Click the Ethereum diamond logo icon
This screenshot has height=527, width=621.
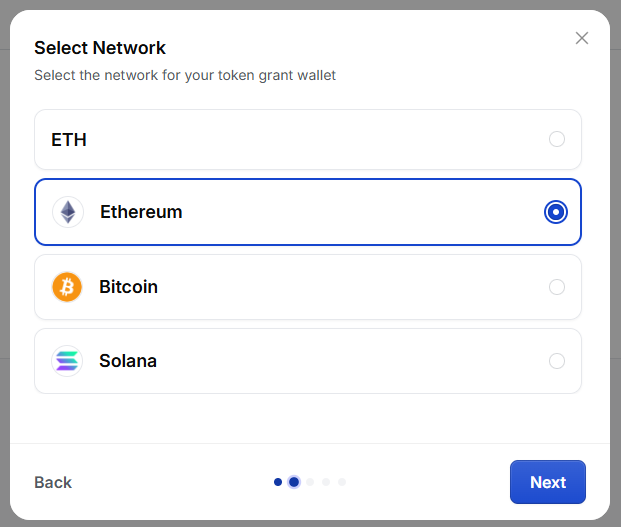pyautogui.click(x=68, y=212)
